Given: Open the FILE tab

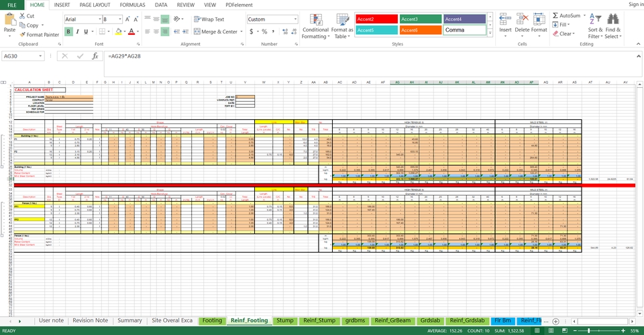Looking at the screenshot, I should [12, 5].
